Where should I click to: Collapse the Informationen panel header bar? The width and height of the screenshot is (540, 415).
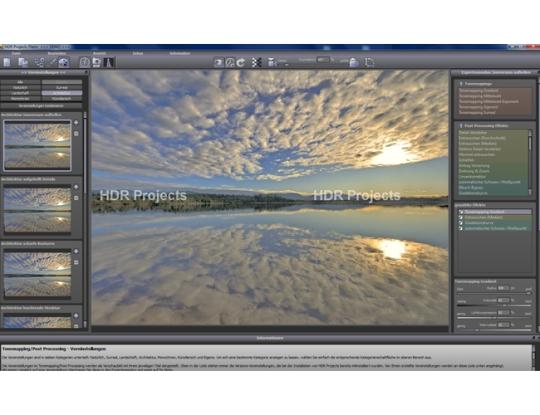[270, 338]
